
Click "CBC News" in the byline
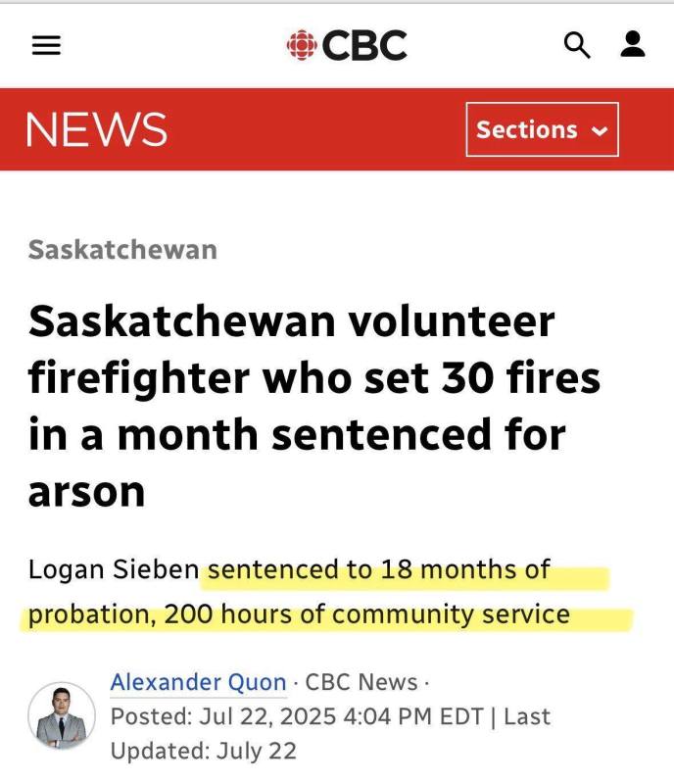361,682
